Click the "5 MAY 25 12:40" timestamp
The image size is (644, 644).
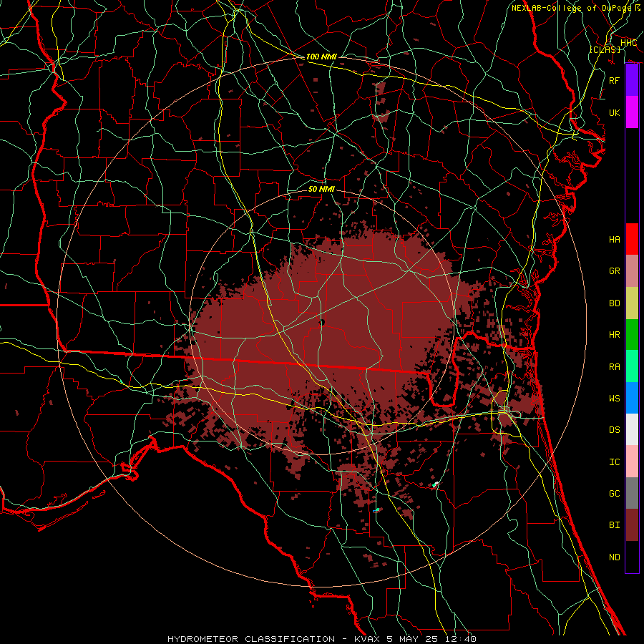431,639
